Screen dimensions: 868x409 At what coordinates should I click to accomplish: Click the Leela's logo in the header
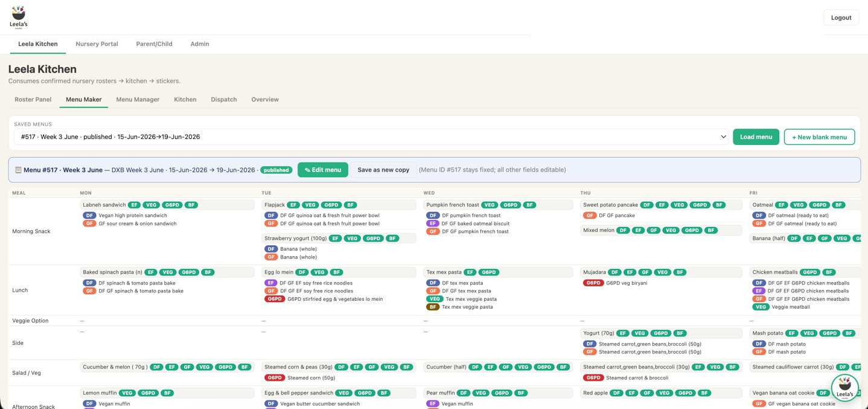(19, 17)
